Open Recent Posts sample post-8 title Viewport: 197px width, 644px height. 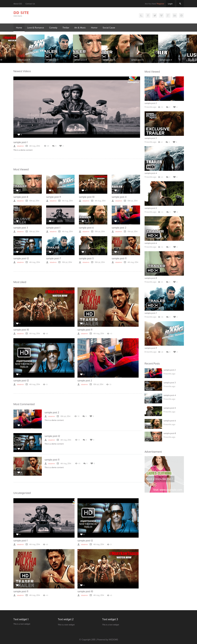point(169,433)
